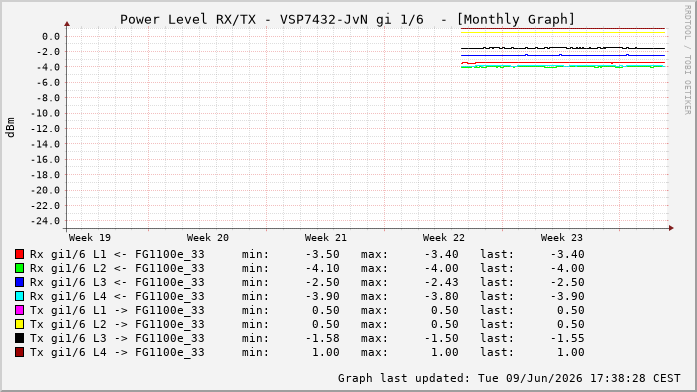Click the black Tx L3 legend swatch
The width and height of the screenshot is (697, 392).
click(x=19, y=338)
